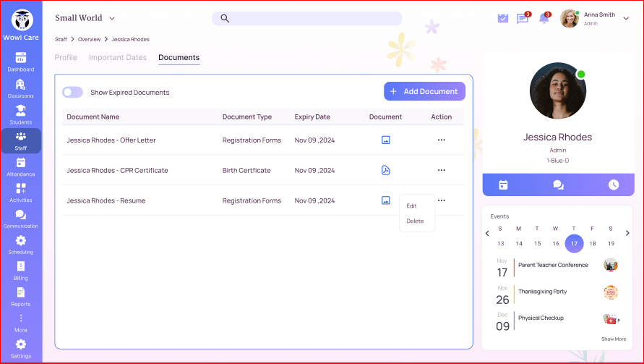Open the notifications bell
The width and height of the screenshot is (644, 364).
[x=544, y=19]
